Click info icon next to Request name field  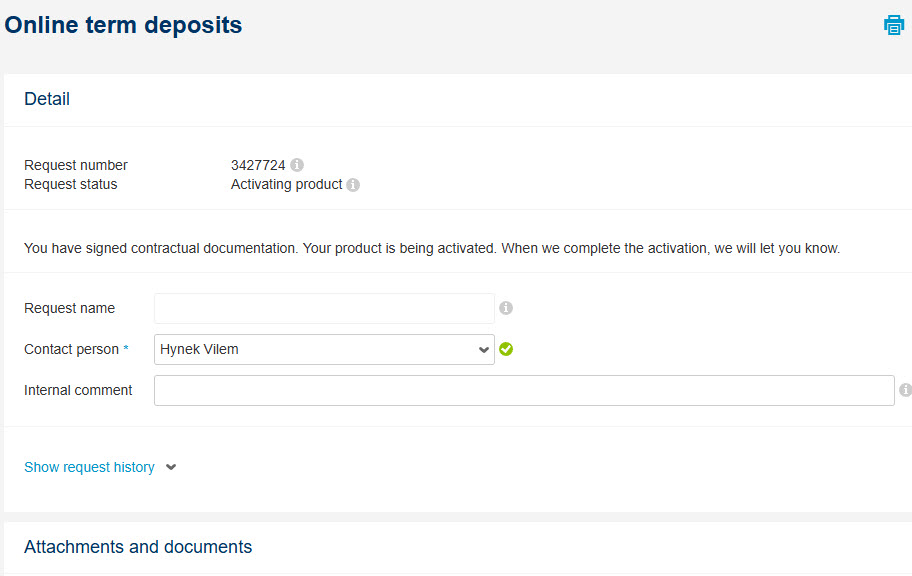click(506, 308)
